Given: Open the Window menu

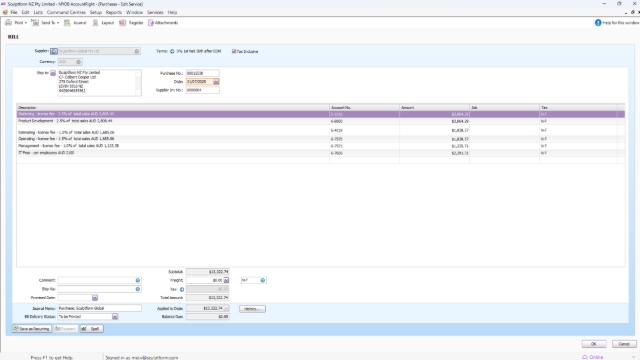Looking at the screenshot, I should coord(134,12).
